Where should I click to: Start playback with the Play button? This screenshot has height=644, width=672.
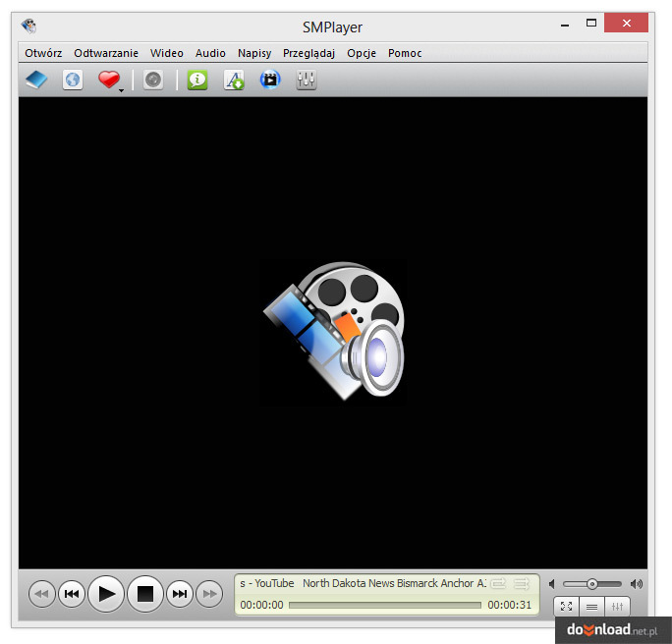coord(106,594)
